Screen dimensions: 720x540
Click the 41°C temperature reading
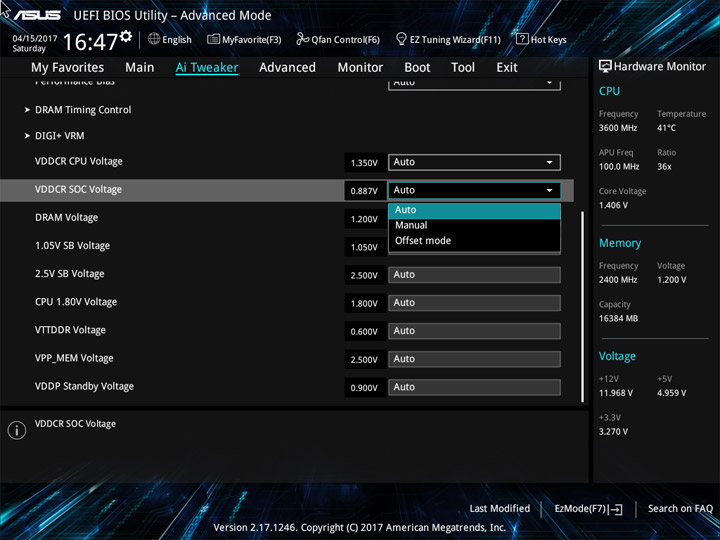666,128
